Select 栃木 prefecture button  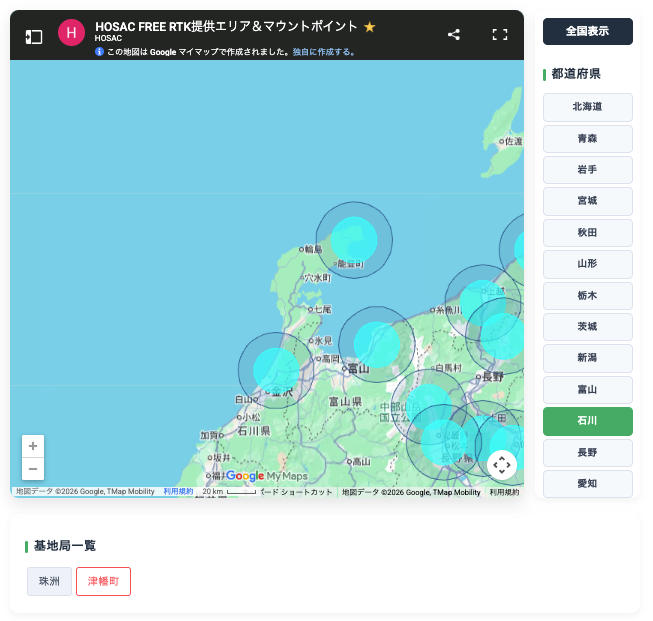point(588,296)
